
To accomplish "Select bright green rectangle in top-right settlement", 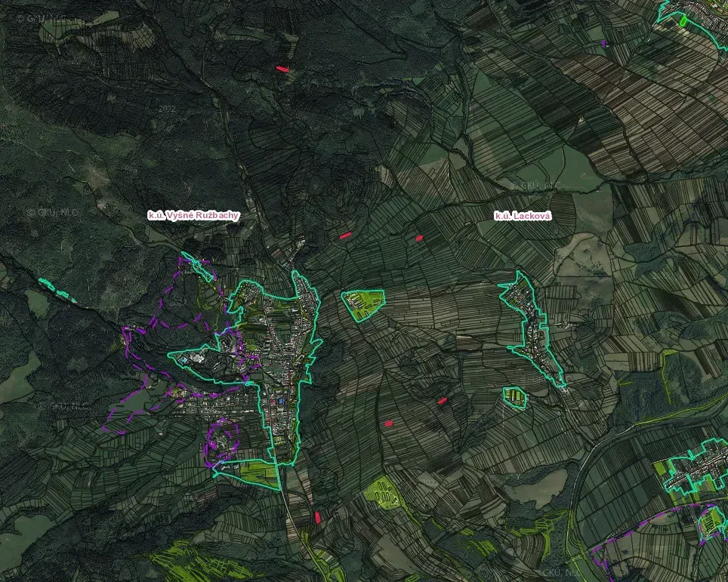I will click(683, 20).
